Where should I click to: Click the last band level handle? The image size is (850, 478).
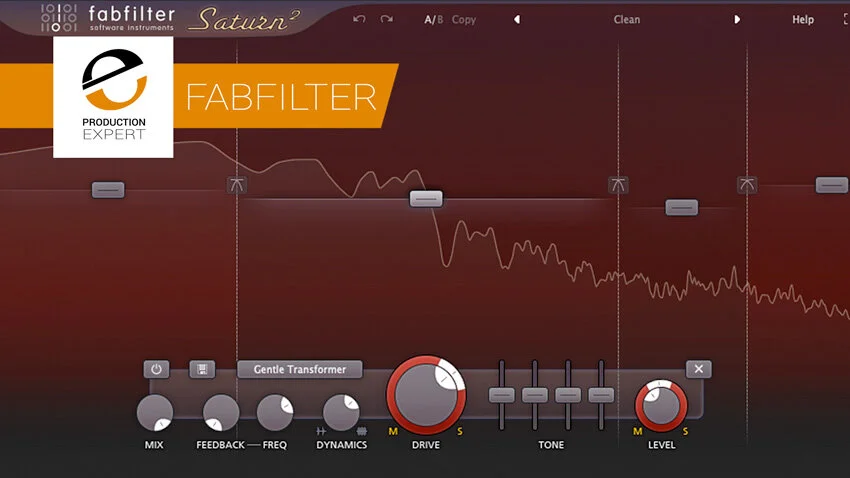point(832,185)
